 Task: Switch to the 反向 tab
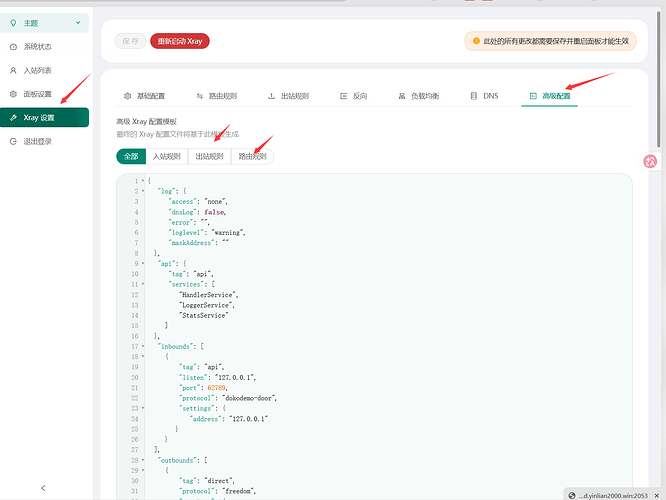[x=354, y=96]
